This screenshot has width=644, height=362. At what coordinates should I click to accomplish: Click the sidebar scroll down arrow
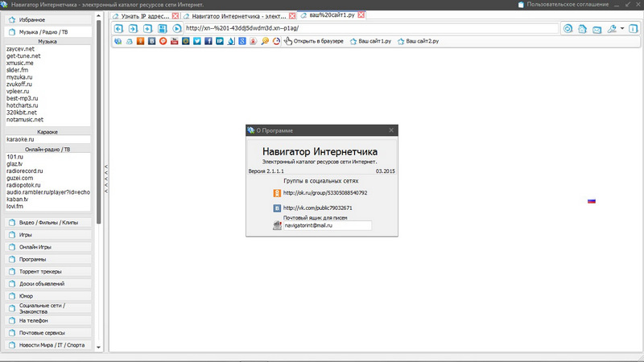[x=98, y=348]
